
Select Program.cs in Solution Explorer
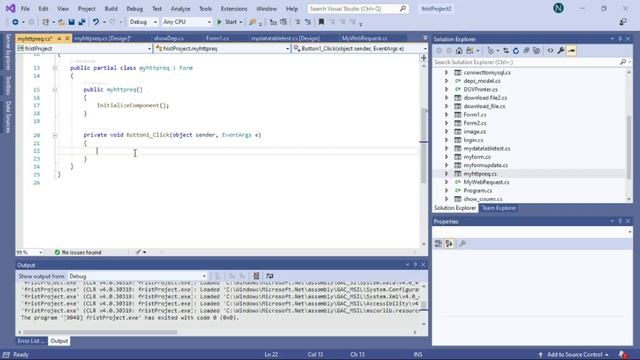(478, 191)
